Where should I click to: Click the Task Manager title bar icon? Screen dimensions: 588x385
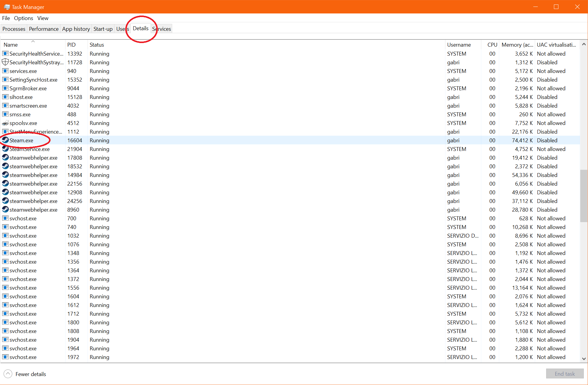click(7, 7)
